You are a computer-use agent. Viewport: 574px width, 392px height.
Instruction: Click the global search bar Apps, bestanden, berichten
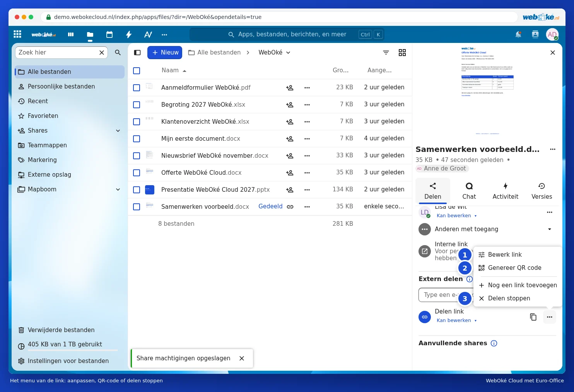(287, 34)
